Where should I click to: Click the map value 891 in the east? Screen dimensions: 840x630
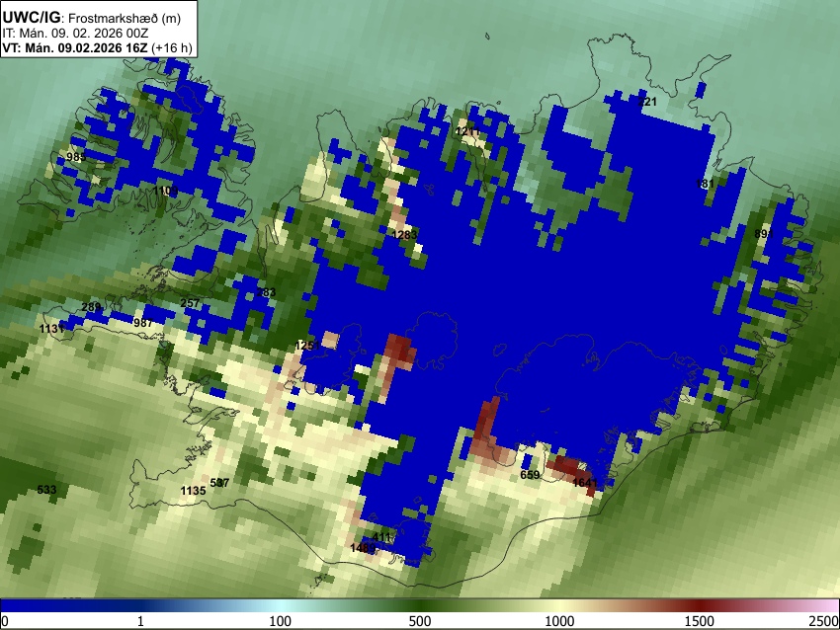click(x=764, y=234)
